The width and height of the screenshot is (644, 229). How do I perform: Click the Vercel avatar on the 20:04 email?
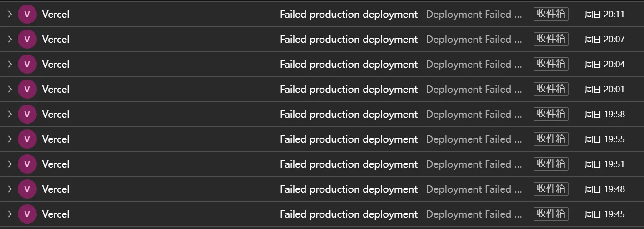[27, 64]
